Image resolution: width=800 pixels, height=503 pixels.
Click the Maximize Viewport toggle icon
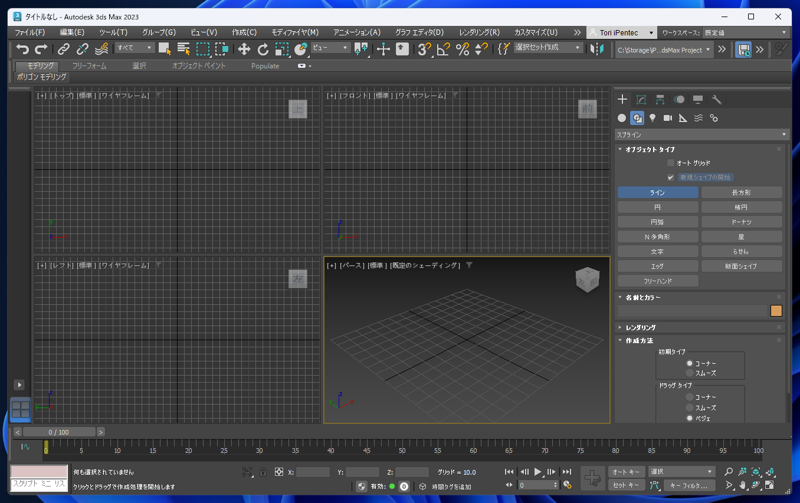pos(769,485)
